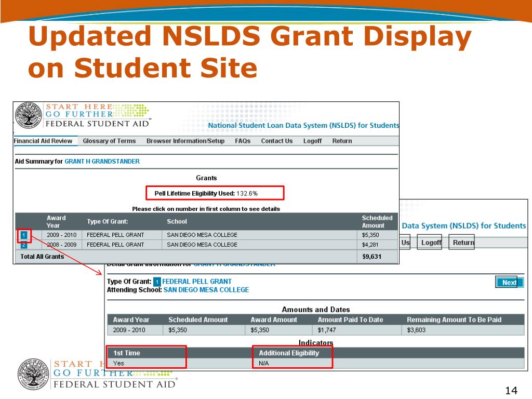This screenshot has height=399, width=532.
Task: Click the '132.6%' Pell Lifetime Eligibility value
Action: (247, 193)
